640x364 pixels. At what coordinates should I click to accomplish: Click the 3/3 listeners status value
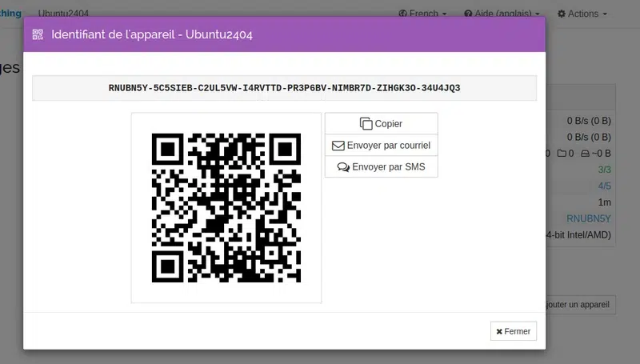(605, 170)
